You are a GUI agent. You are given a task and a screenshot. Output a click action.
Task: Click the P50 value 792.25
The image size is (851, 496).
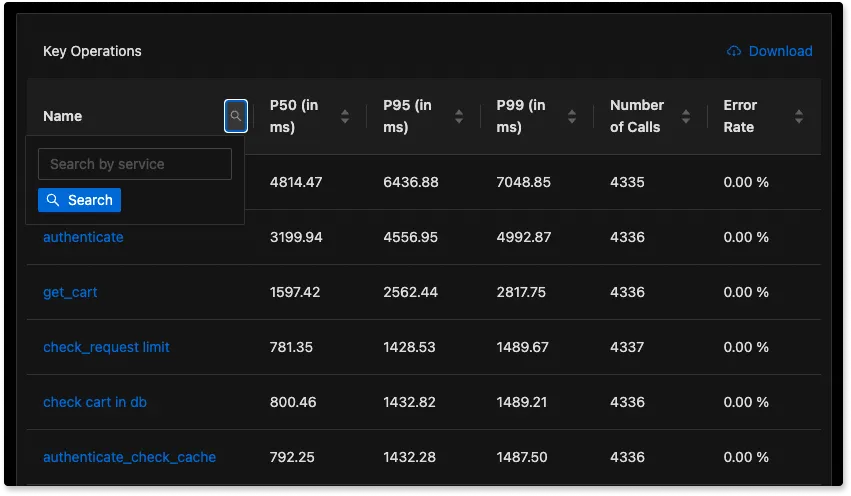[292, 457]
